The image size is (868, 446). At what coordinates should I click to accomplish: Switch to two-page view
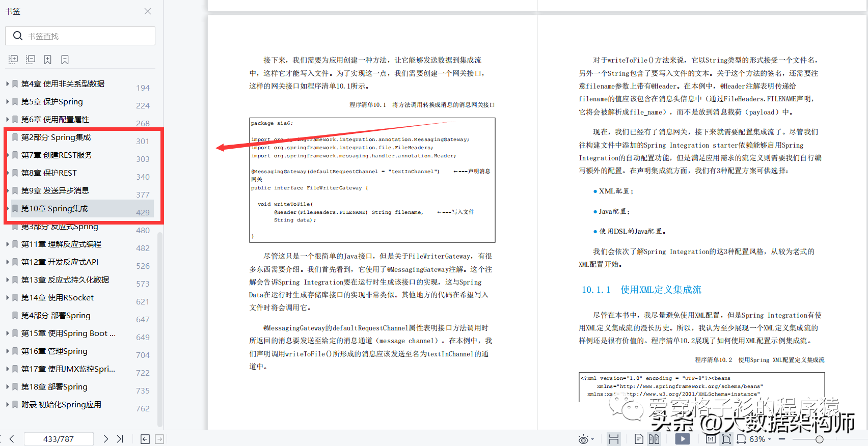click(654, 439)
